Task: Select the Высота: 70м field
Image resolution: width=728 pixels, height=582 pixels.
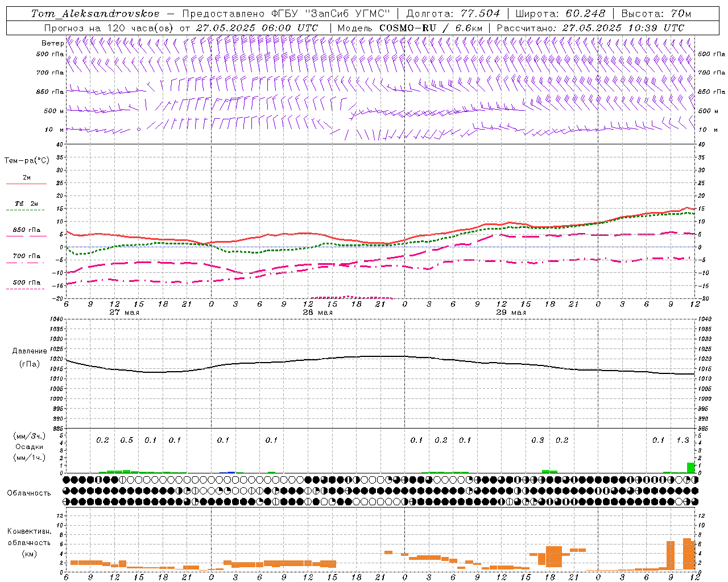Action: (x=656, y=14)
